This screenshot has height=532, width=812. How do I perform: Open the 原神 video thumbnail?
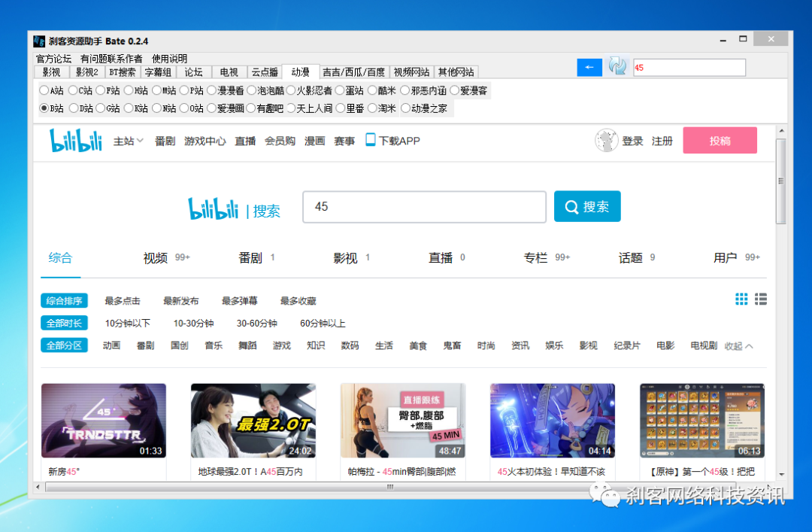(702, 421)
